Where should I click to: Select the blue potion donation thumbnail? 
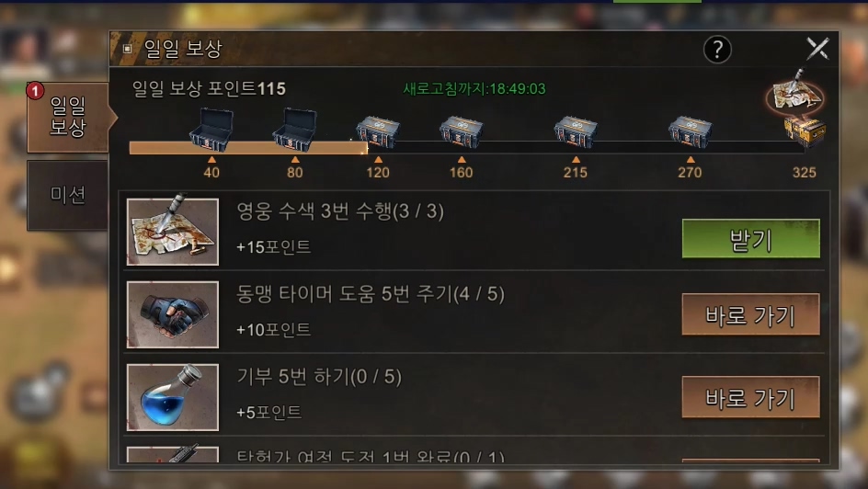tap(173, 397)
